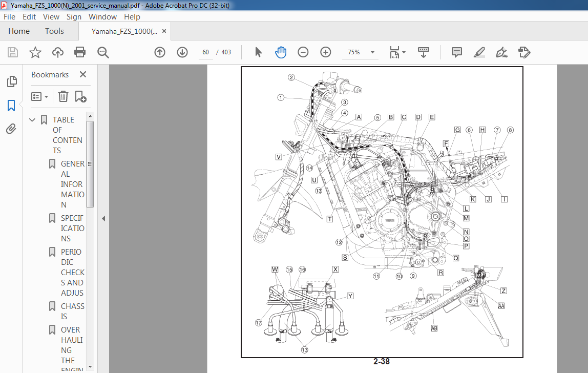Jump to SPECIFICATIONS bookmark
Image resolution: width=588 pixels, height=373 pixels.
pyautogui.click(x=73, y=228)
